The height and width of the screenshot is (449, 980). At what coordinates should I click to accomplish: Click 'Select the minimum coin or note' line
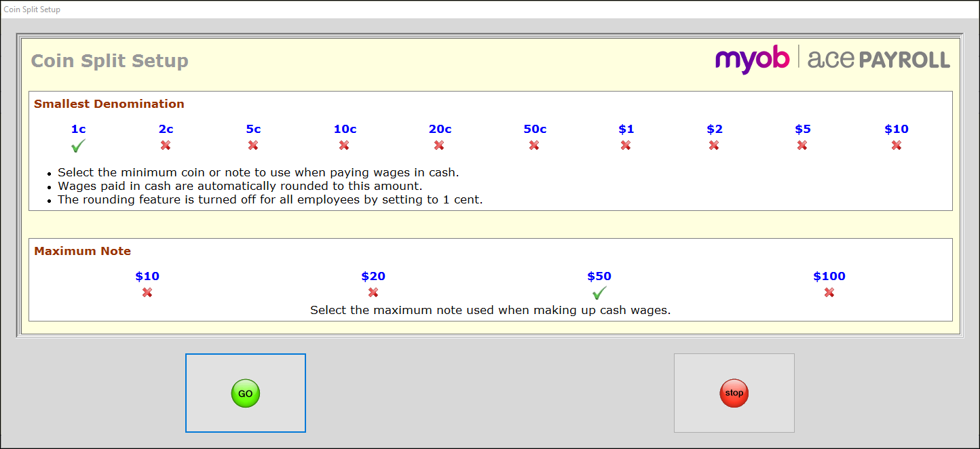pos(259,172)
